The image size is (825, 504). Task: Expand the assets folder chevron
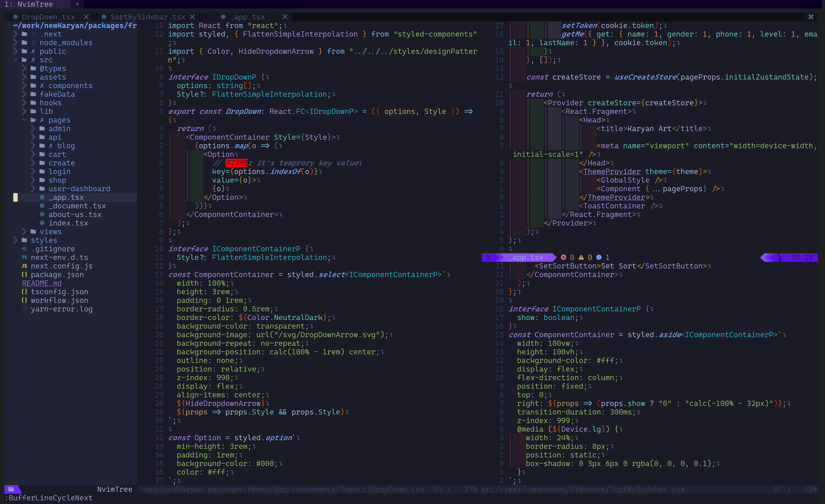pos(24,77)
